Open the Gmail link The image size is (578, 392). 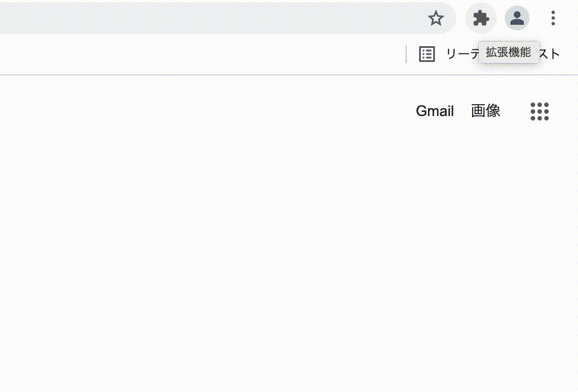(x=434, y=111)
